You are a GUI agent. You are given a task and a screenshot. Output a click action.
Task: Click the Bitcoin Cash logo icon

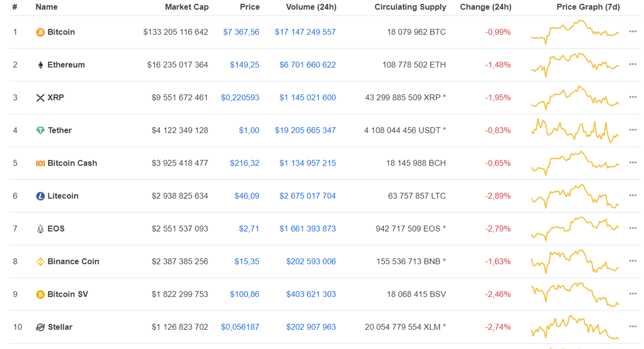click(x=40, y=163)
